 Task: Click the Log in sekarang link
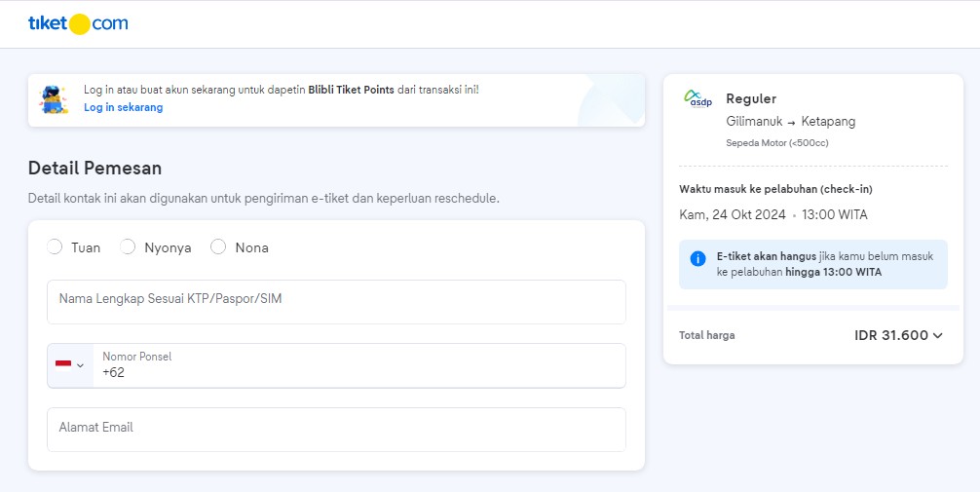click(x=123, y=107)
